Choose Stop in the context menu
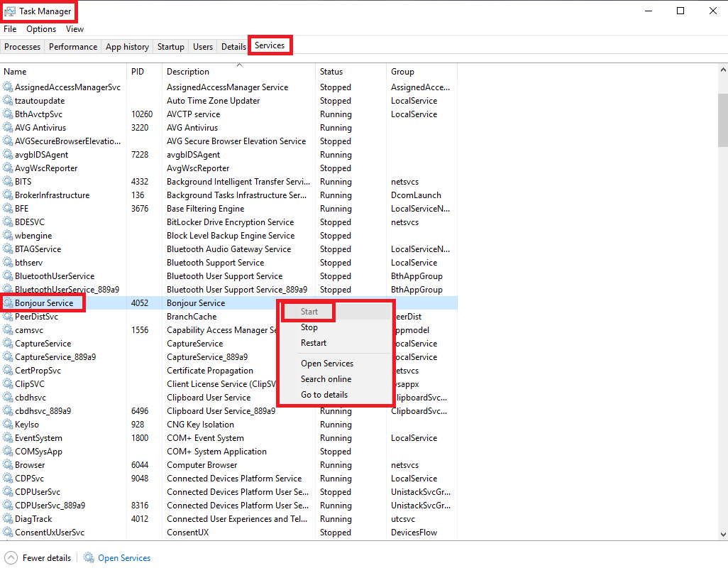The width and height of the screenshot is (728, 573). [x=309, y=327]
